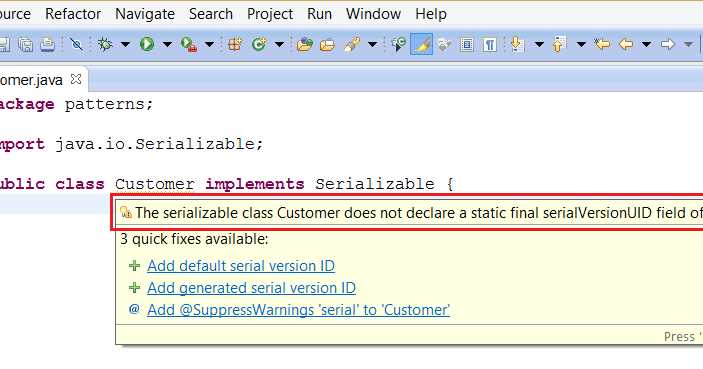This screenshot has width=703, height=369.
Task: Click Add @SuppressWarnings 'serial' to 'Customer'
Action: (298, 310)
